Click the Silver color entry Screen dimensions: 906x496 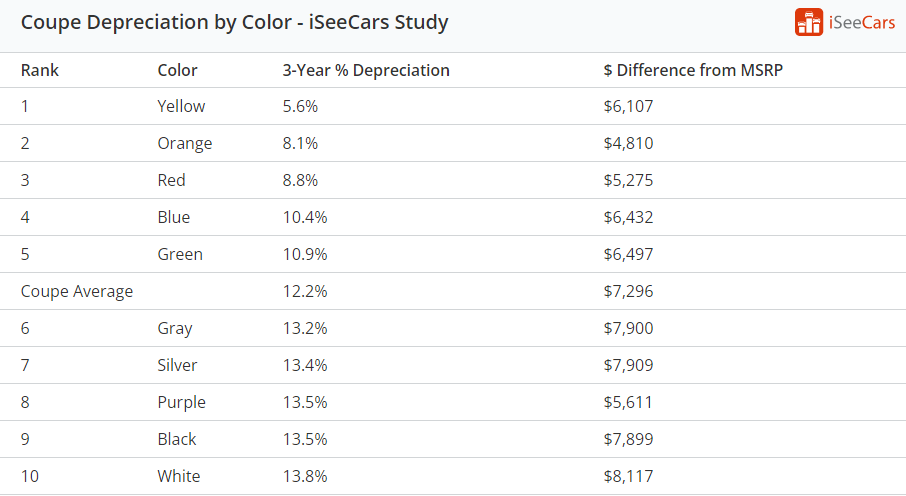tap(177, 365)
